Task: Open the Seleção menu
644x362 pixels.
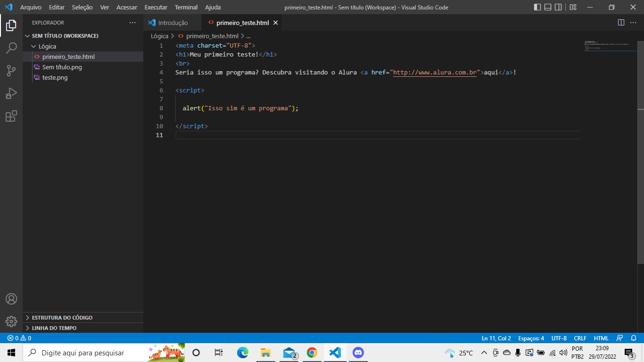Action: tap(82, 7)
